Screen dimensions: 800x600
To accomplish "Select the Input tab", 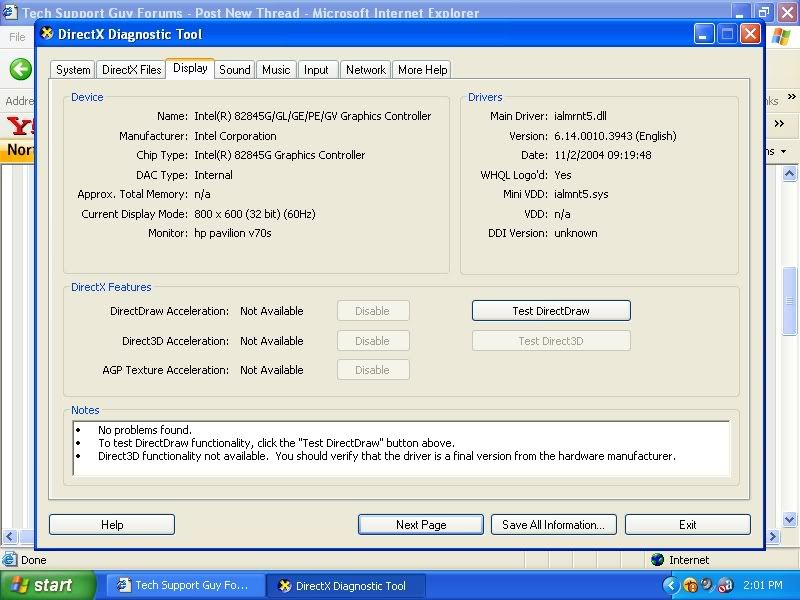I will point(316,70).
